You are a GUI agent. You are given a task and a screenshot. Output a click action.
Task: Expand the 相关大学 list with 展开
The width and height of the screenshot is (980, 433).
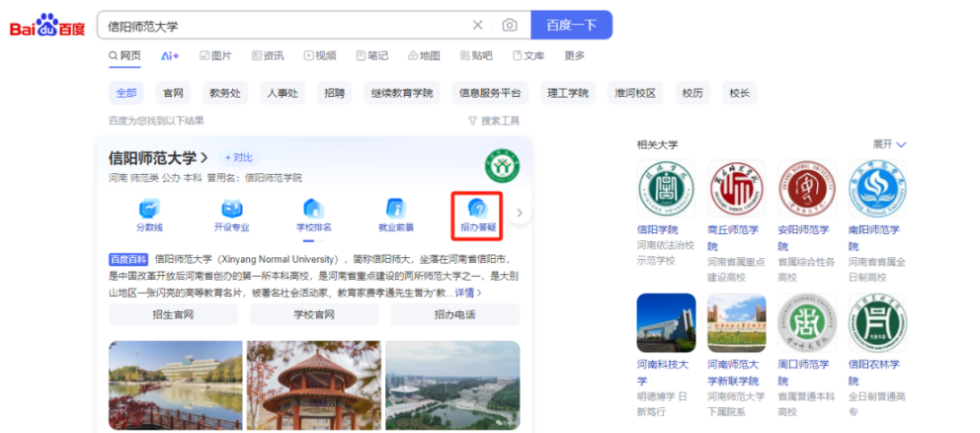tap(889, 144)
